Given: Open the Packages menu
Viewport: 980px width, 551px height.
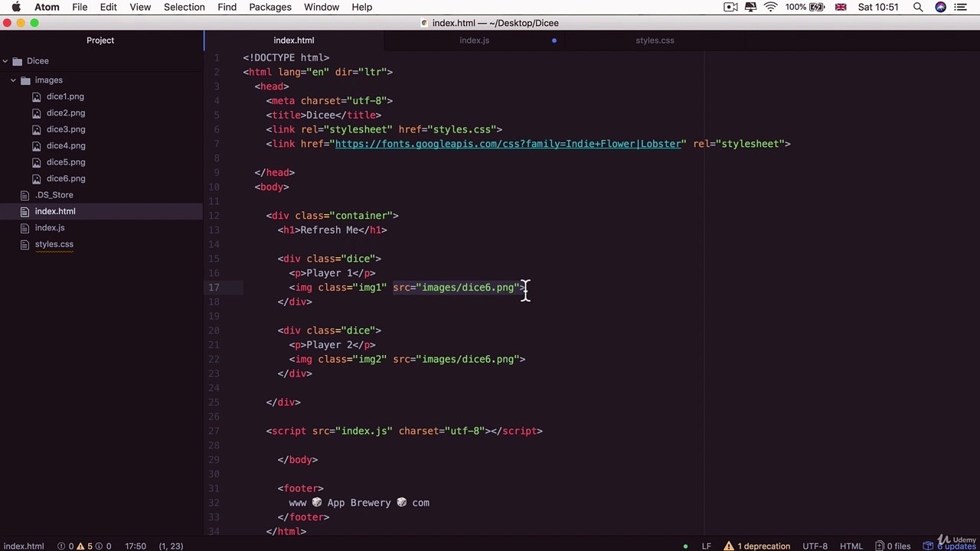Looking at the screenshot, I should [270, 7].
